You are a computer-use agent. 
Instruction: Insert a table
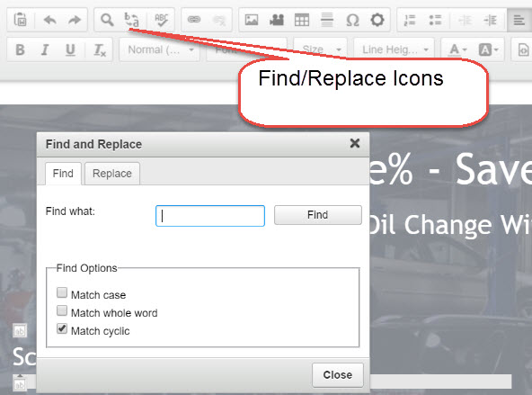click(302, 20)
